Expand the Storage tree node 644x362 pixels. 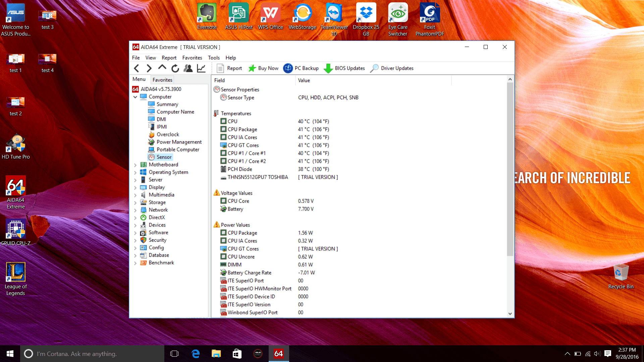point(135,203)
